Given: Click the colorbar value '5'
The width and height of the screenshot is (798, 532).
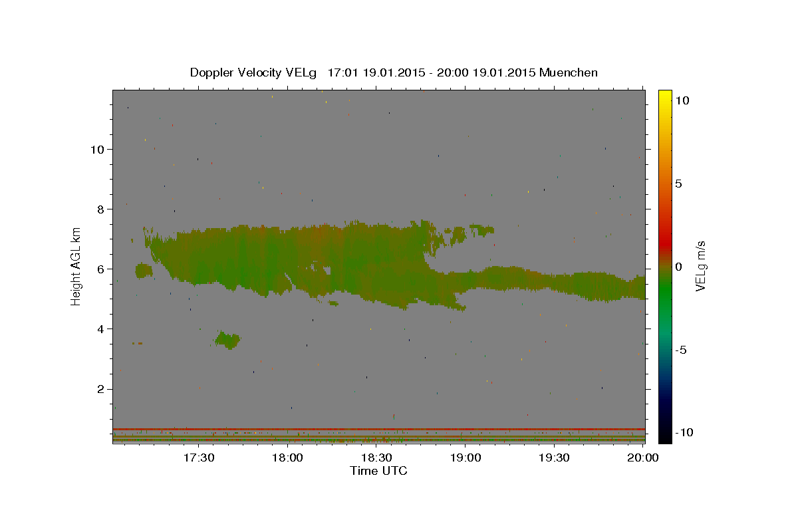Looking at the screenshot, I should pos(680,184).
